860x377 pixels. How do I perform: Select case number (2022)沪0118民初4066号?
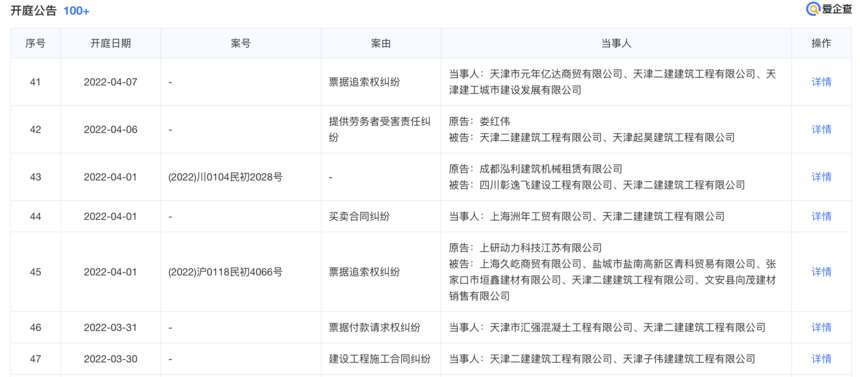225,272
